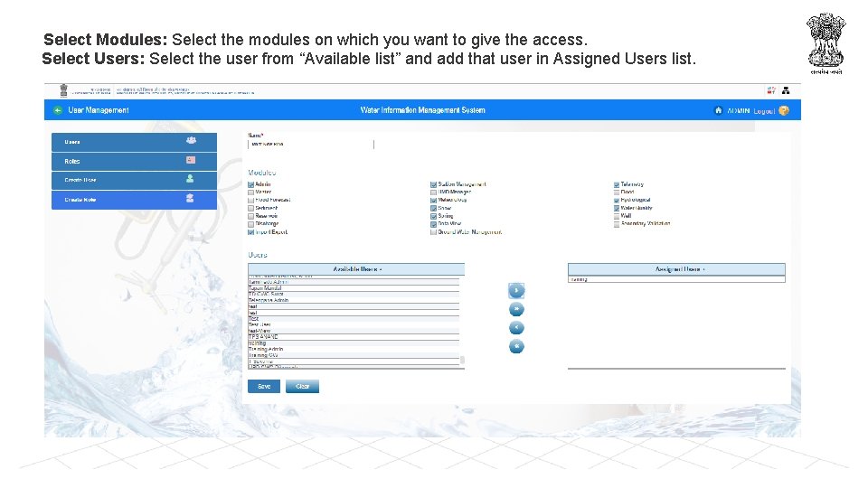Click the Clear button
This screenshot has height=488, width=868.
pos(302,386)
